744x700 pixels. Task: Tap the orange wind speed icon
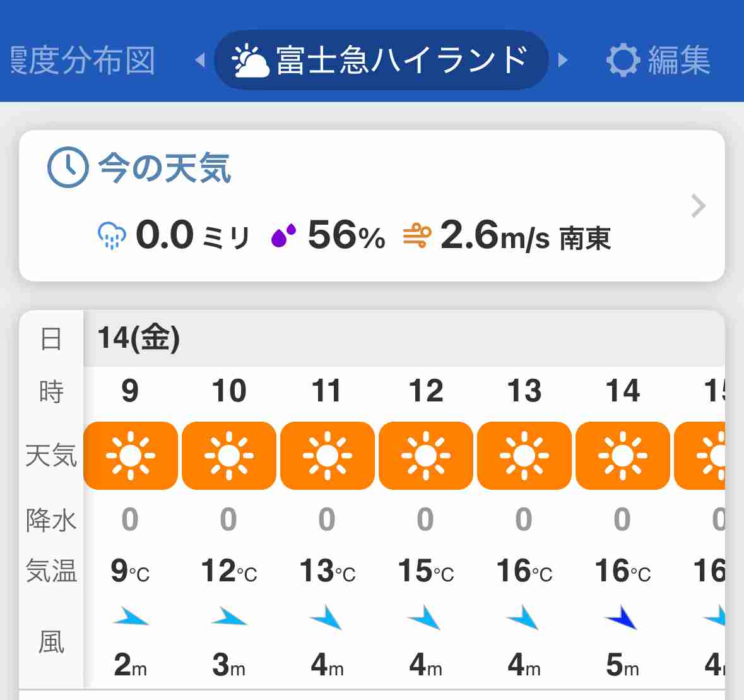coord(417,235)
